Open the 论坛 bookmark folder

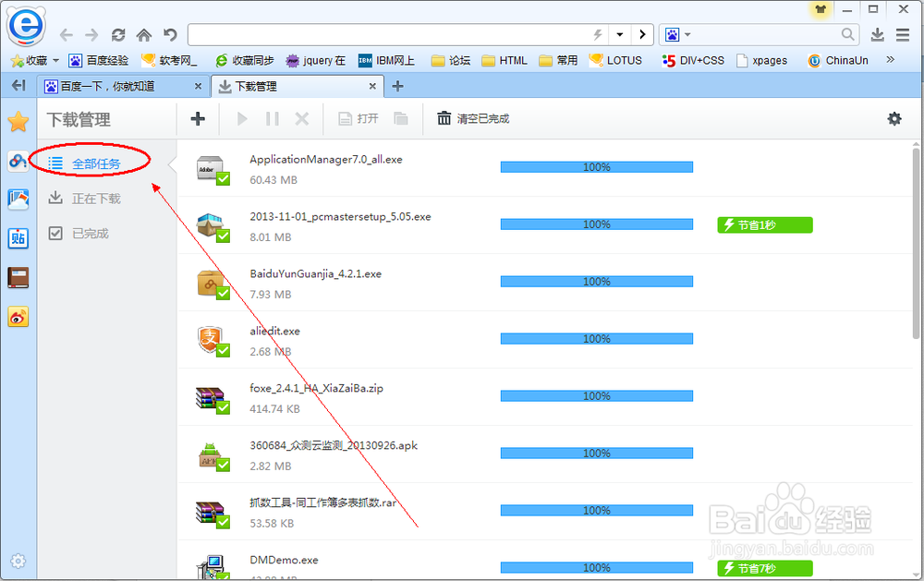pyautogui.click(x=451, y=61)
